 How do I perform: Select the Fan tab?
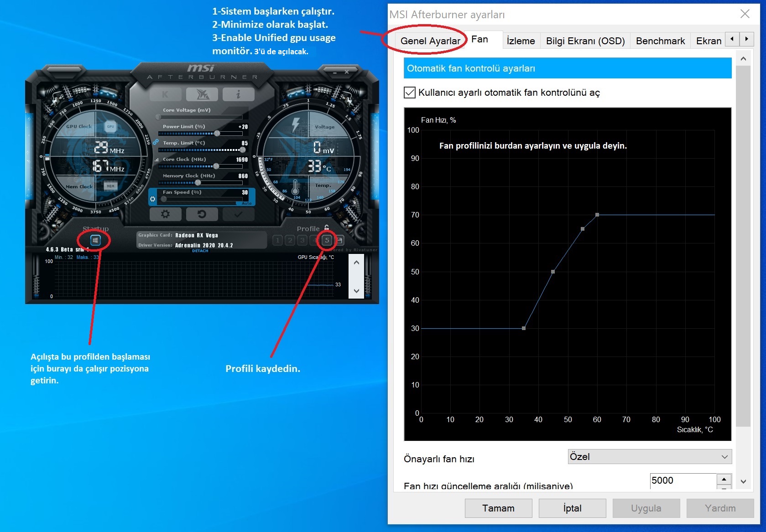(x=479, y=40)
